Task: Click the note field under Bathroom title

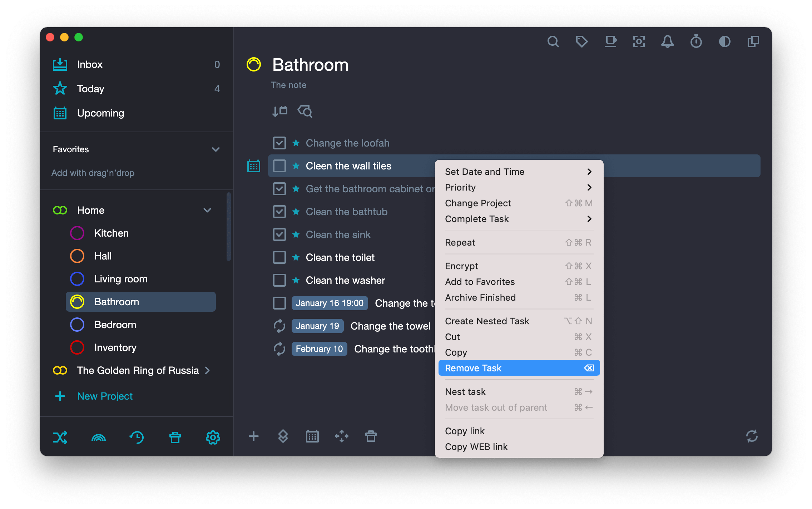Action: pos(288,85)
